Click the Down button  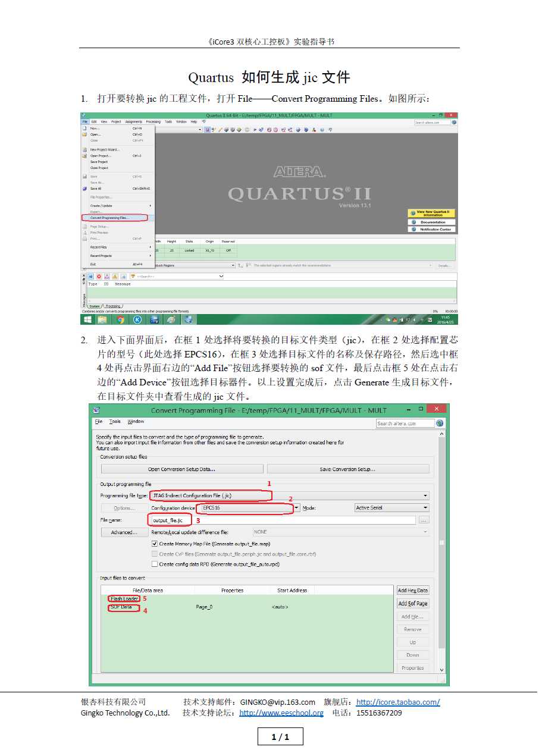coord(413,655)
